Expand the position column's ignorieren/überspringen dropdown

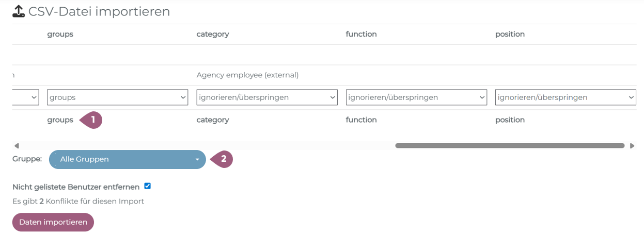coord(565,97)
